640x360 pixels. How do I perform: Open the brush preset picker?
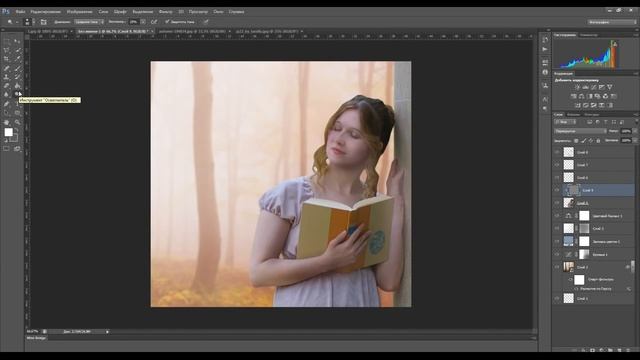point(30,22)
